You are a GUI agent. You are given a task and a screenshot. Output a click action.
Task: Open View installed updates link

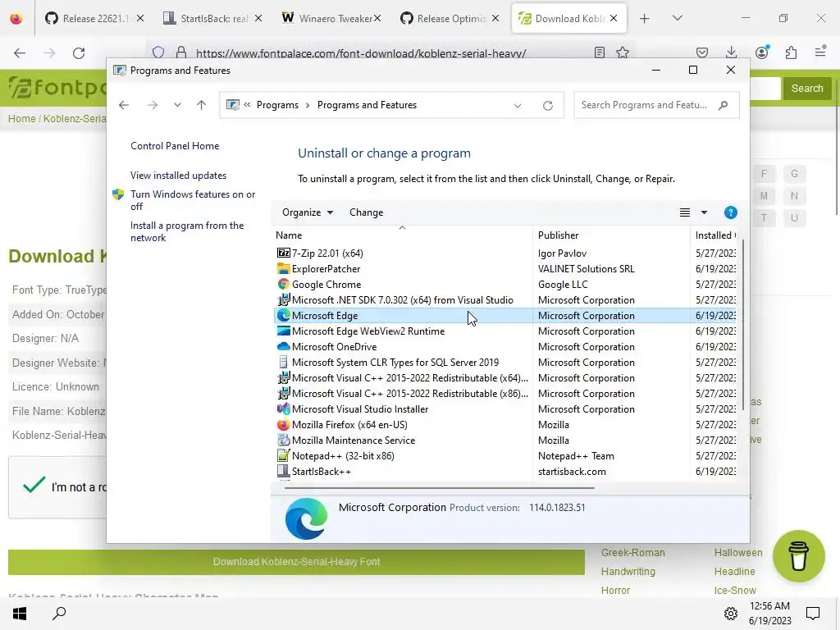click(178, 176)
